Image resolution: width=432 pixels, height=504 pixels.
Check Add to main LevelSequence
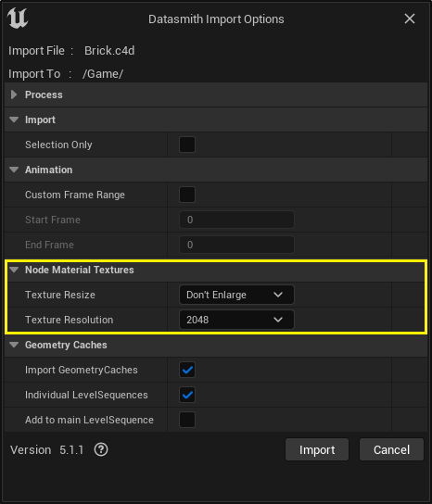tap(187, 420)
